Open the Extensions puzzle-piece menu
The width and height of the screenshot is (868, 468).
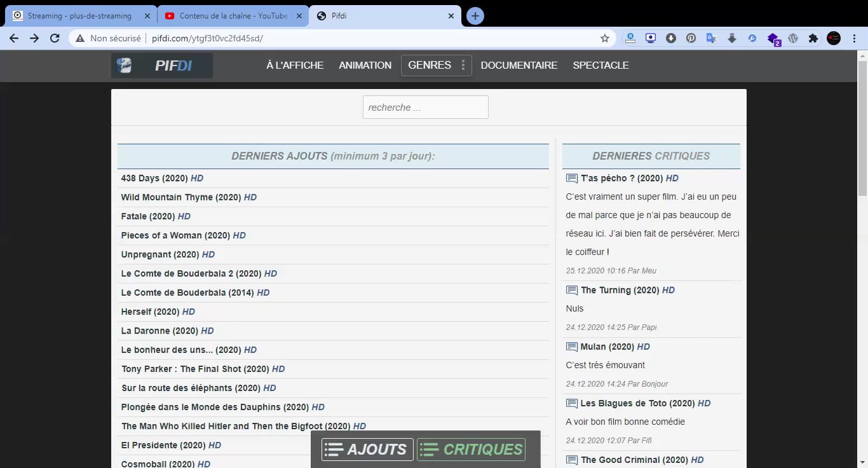[813, 38]
